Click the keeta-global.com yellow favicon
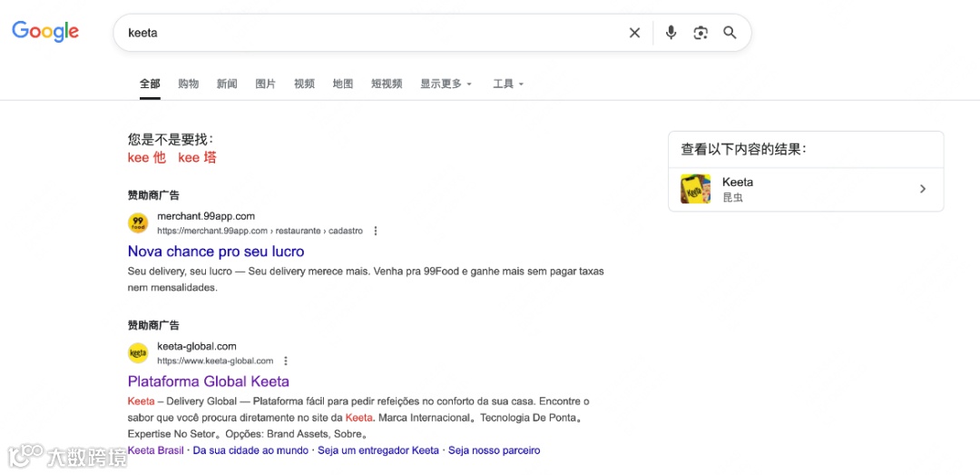Image resolution: width=980 pixels, height=475 pixels. (138, 353)
